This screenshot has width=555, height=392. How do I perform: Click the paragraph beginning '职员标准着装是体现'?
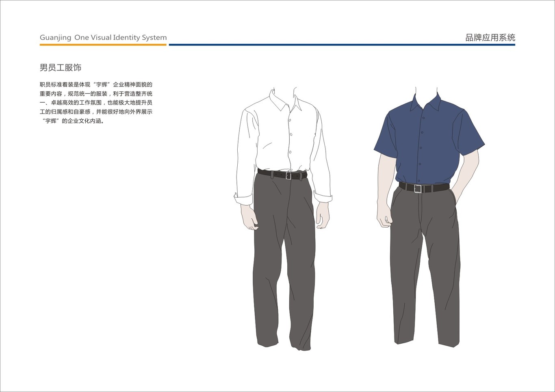coord(96,103)
